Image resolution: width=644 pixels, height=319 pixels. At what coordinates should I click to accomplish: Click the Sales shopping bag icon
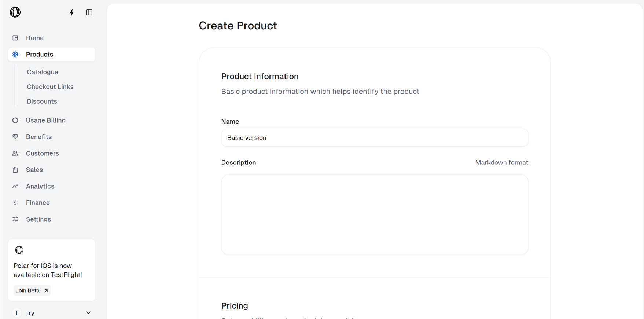click(x=15, y=170)
